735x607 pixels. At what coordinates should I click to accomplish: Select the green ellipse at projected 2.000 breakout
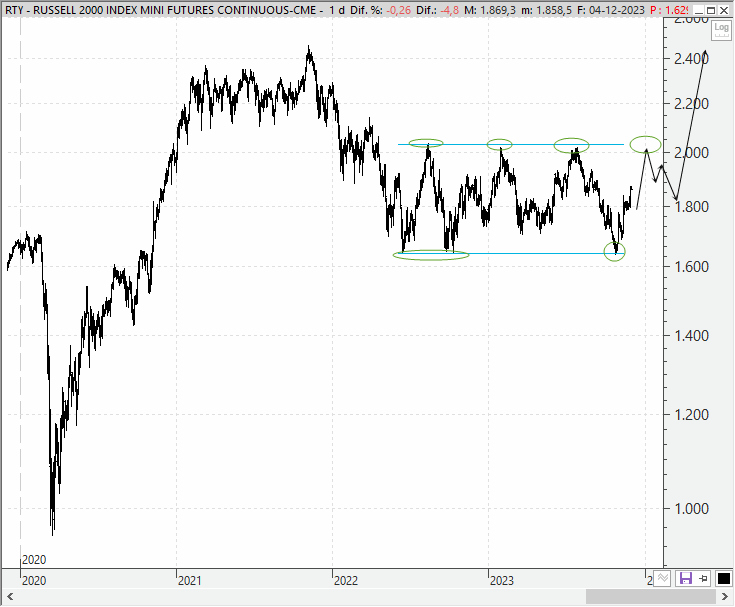[645, 144]
